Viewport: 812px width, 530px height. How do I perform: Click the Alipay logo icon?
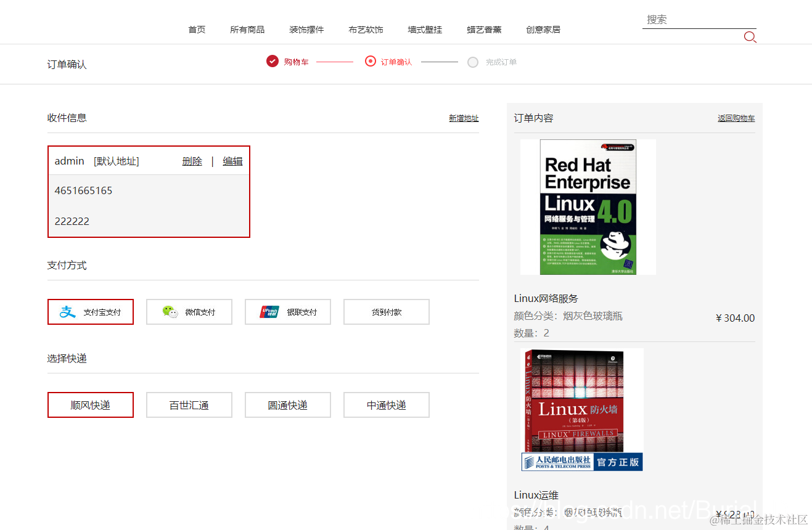[67, 312]
